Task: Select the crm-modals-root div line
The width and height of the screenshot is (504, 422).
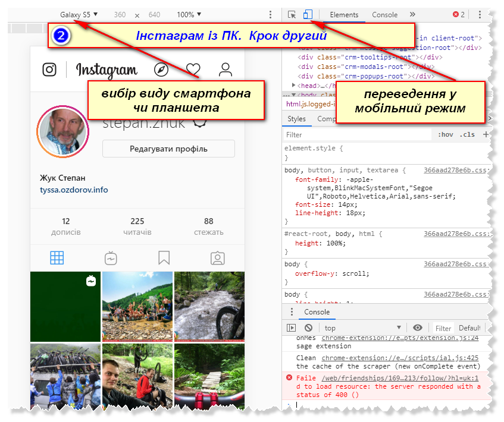Action: (x=366, y=67)
